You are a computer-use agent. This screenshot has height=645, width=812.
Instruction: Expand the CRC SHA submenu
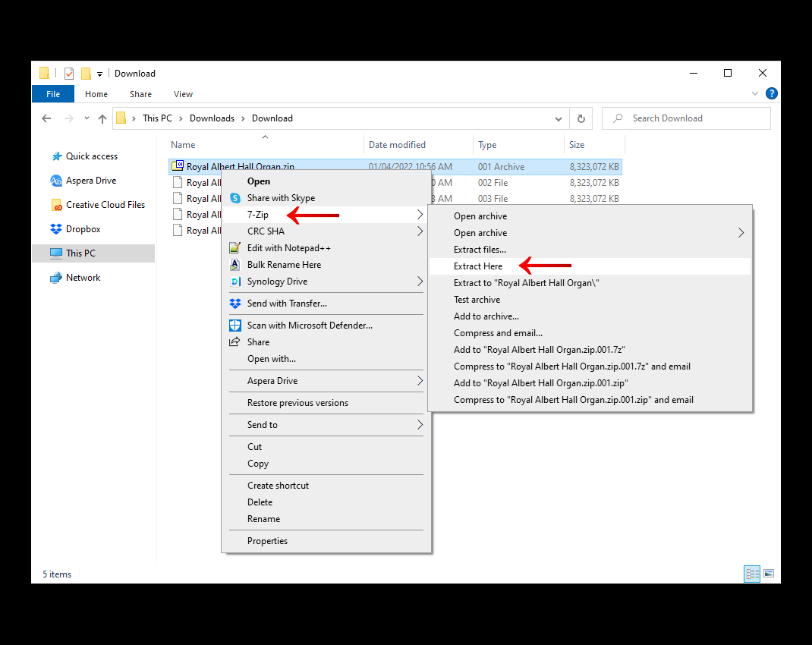pos(420,231)
